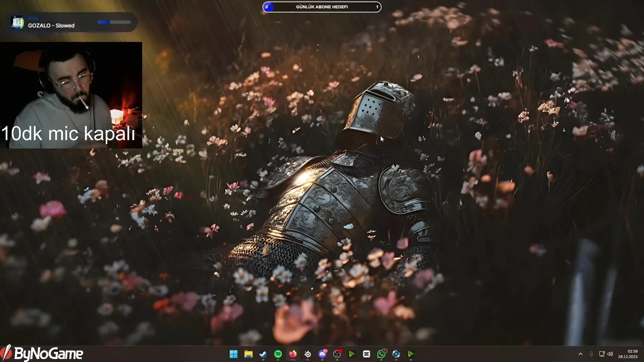Open File Explorer from the taskbar
Screen dimensions: 644x362
(248, 354)
